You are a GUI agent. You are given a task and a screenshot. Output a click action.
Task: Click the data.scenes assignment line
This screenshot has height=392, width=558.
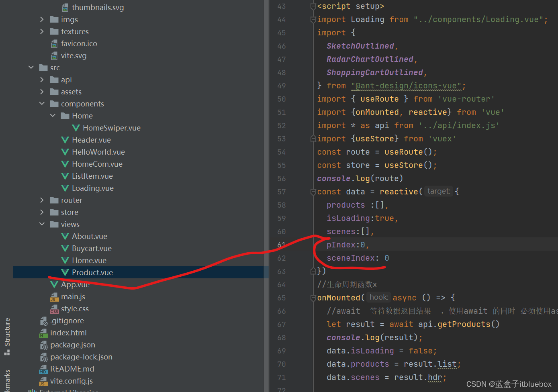[386, 378]
